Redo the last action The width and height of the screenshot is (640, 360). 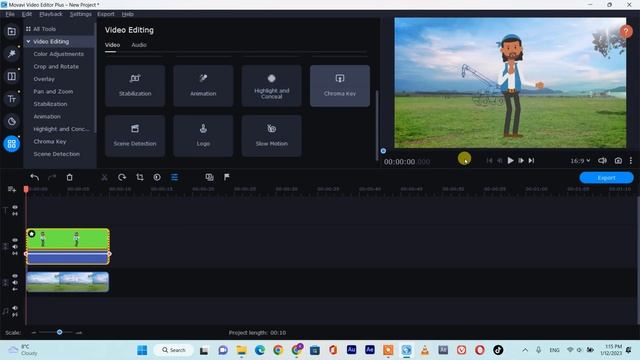52,177
